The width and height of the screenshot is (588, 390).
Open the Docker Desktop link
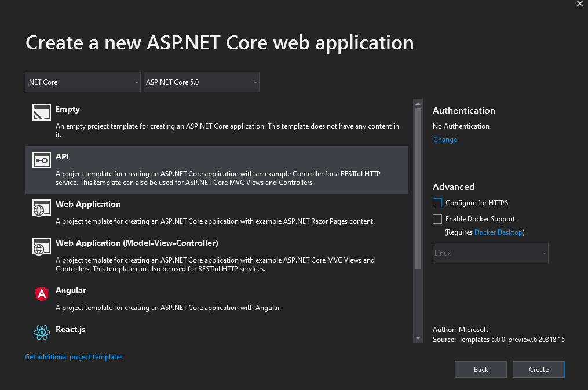[498, 232]
